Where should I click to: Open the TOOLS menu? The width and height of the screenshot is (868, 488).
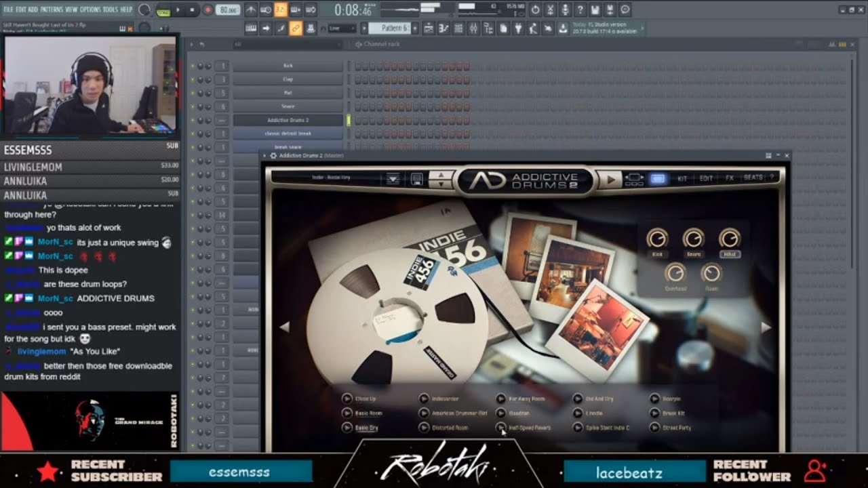(x=110, y=10)
